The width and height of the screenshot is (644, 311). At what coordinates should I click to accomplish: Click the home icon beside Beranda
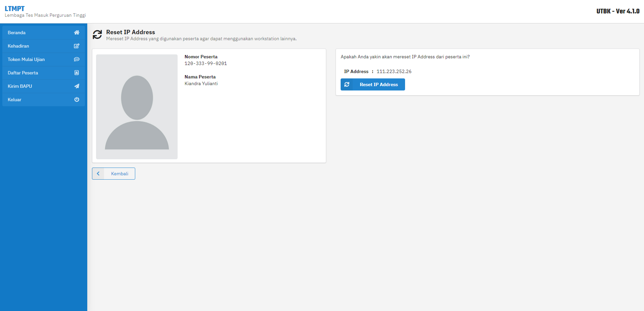point(77,33)
